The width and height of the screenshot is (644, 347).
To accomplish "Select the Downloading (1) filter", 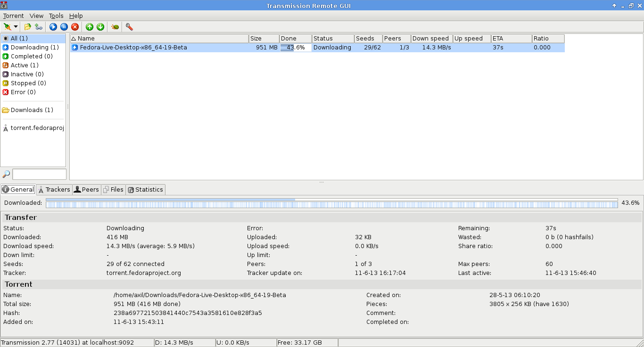I will pos(33,48).
